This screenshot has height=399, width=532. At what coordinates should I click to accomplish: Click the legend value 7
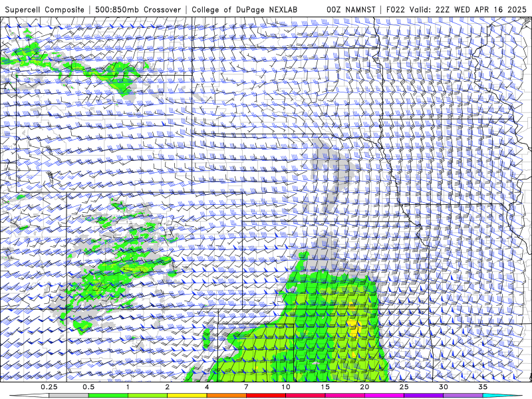point(246,387)
